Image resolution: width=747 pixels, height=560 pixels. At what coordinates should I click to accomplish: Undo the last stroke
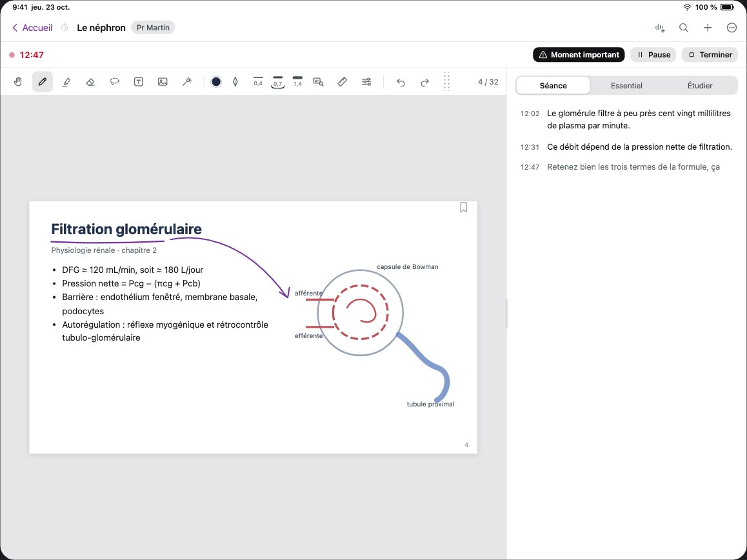pyautogui.click(x=401, y=83)
